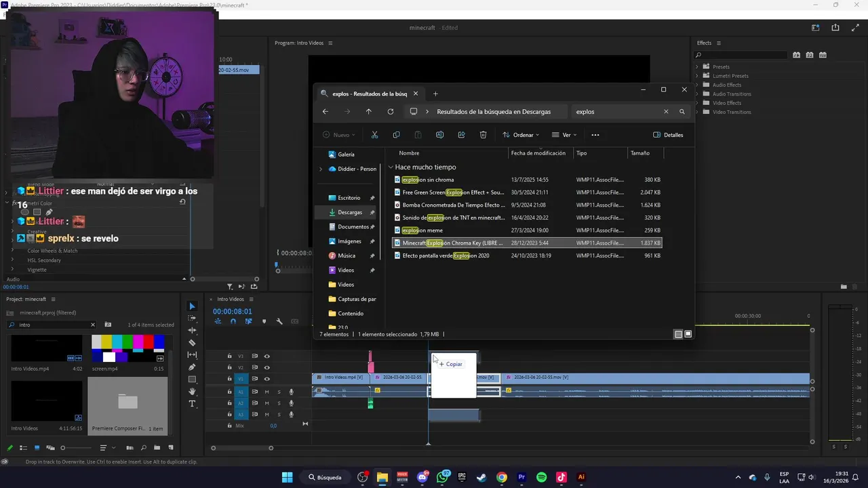Viewport: 868px width, 488px height.
Task: Open the Effects panel menu
Action: [719, 43]
